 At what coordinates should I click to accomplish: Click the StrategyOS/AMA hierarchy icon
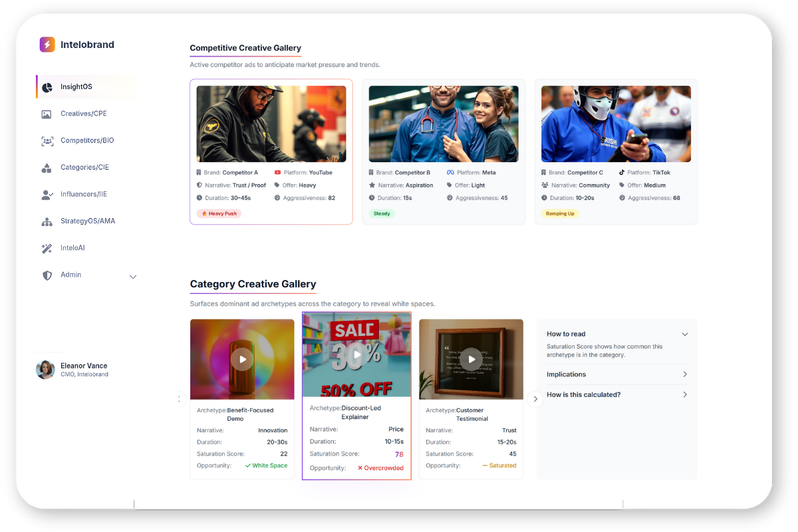click(47, 221)
